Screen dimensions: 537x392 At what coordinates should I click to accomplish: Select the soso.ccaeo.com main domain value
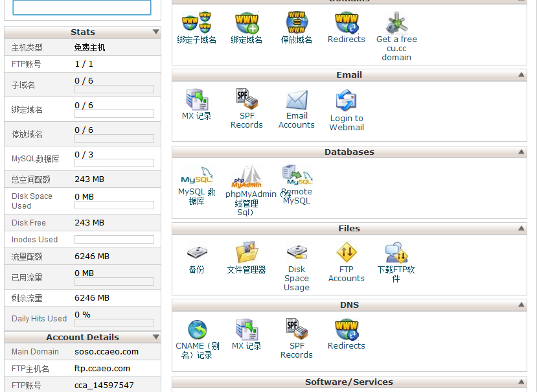click(106, 352)
